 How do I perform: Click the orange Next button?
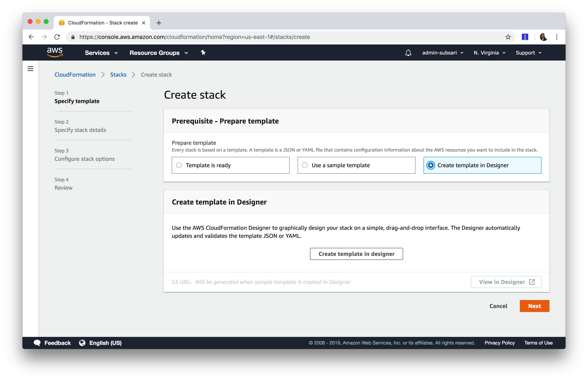point(534,306)
